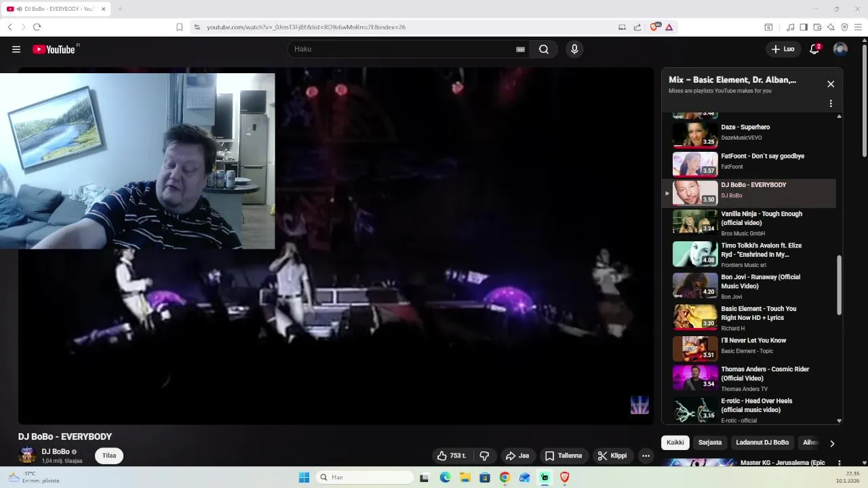Image resolution: width=868 pixels, height=488 pixels.
Task: Select the Sarjasta filter chip
Action: pos(710,443)
